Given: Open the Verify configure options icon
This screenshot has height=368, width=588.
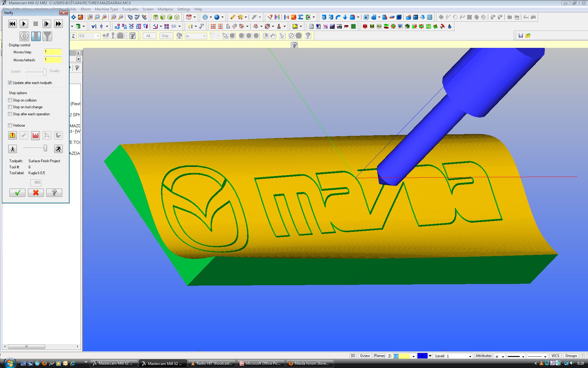Looking at the screenshot, I should tap(13, 135).
